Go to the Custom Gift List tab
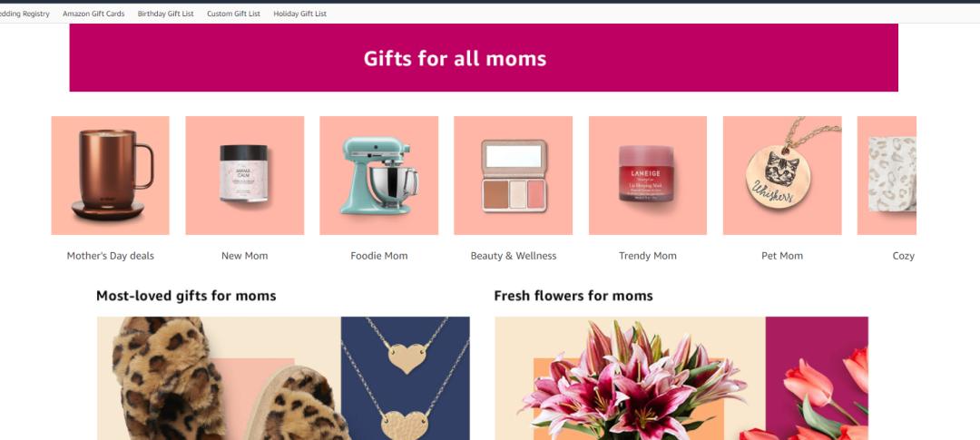The height and width of the screenshot is (440, 980). (234, 14)
